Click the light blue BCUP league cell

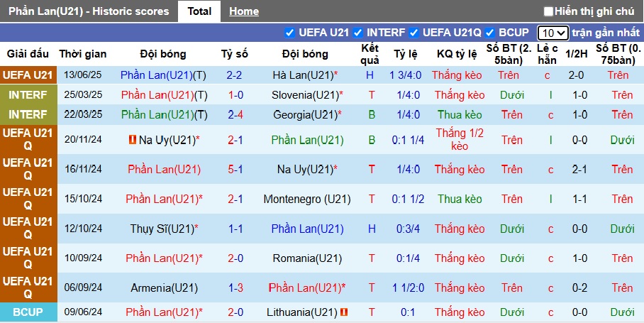point(28,312)
